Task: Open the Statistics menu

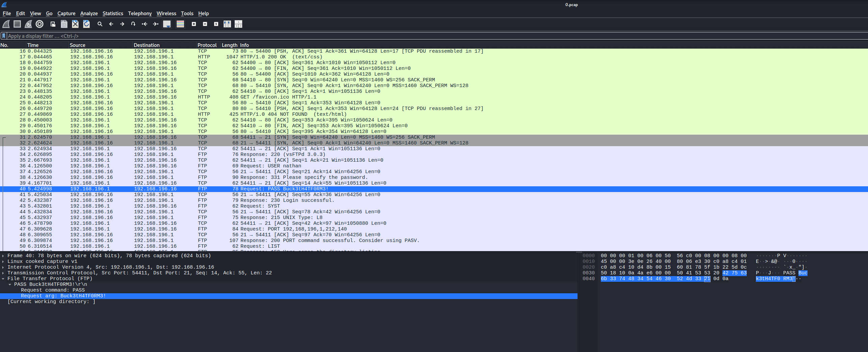Action: (x=113, y=13)
